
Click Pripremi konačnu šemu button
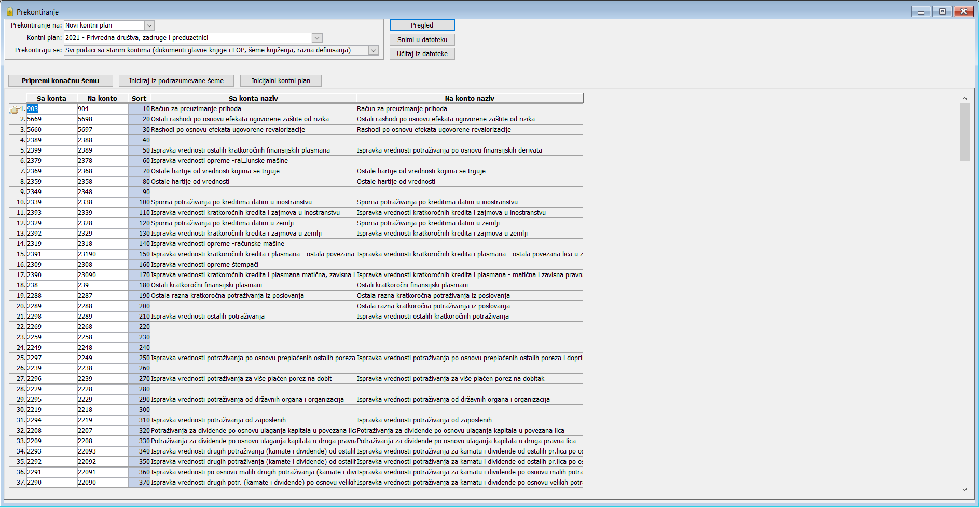tap(60, 80)
